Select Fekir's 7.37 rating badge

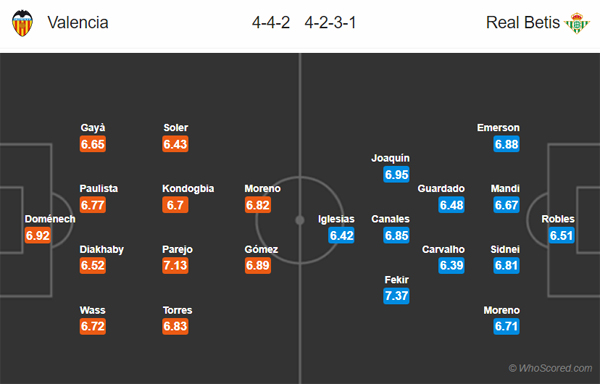pos(396,296)
